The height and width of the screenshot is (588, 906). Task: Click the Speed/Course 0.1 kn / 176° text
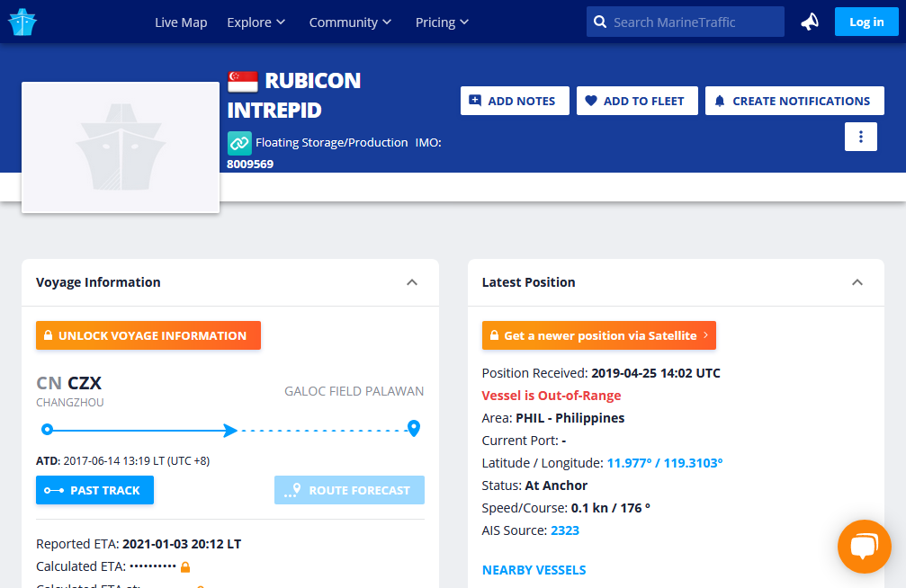coord(566,508)
